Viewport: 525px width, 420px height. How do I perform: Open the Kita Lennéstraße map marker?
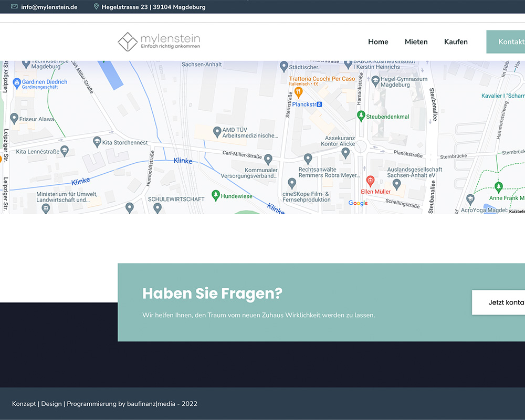65,151
